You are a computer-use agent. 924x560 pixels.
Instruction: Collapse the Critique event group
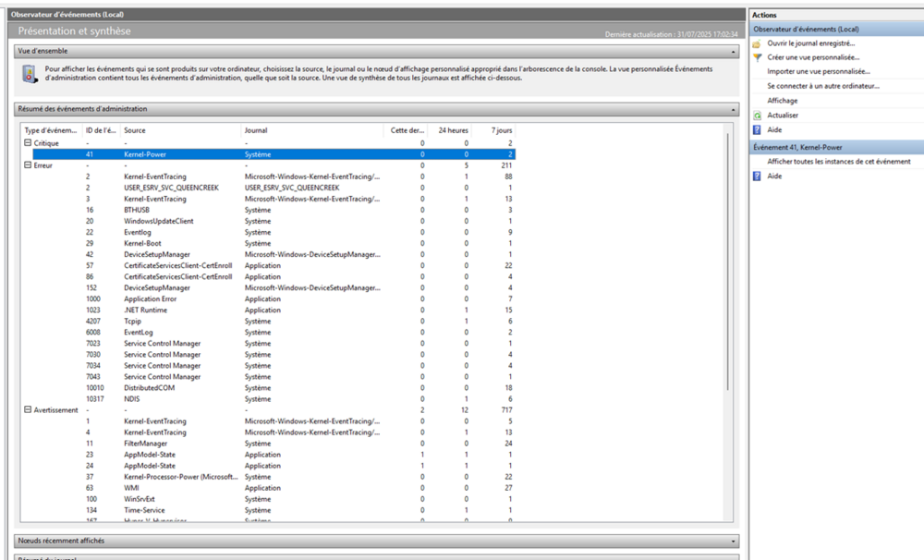click(27, 143)
